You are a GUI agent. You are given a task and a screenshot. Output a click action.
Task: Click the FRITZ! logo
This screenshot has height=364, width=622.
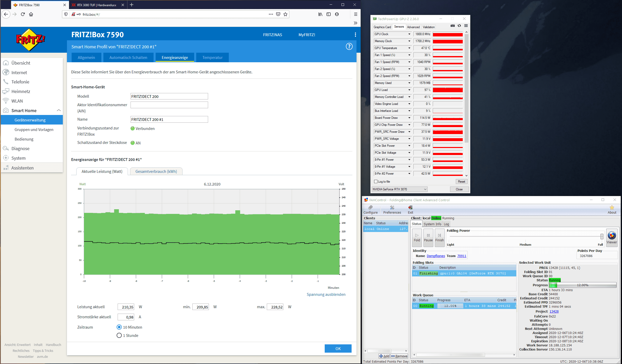tap(31, 40)
